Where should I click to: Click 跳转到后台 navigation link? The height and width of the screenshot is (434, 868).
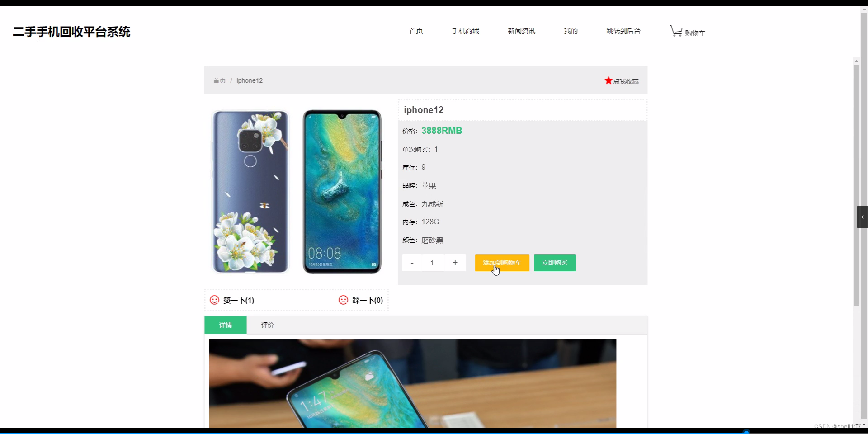pos(623,31)
